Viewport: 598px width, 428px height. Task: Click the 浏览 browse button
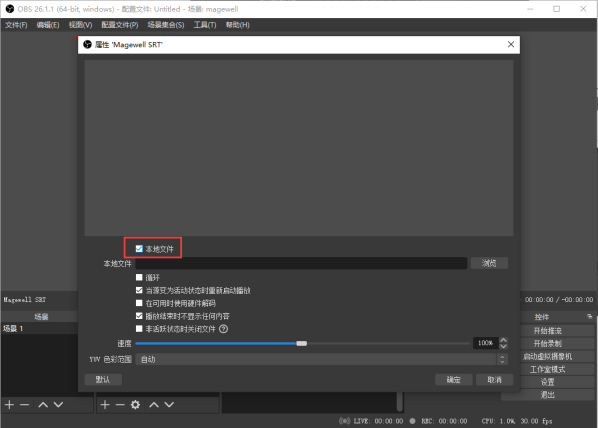[x=489, y=263]
